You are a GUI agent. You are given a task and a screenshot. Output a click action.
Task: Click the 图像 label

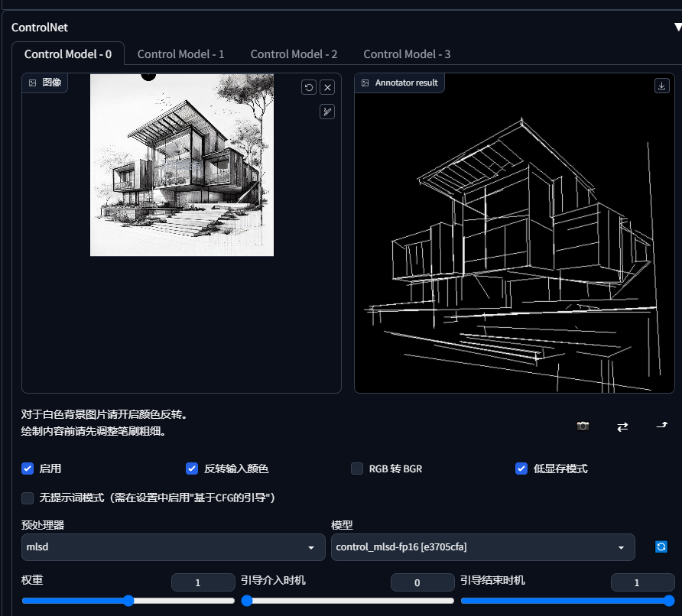[52, 83]
